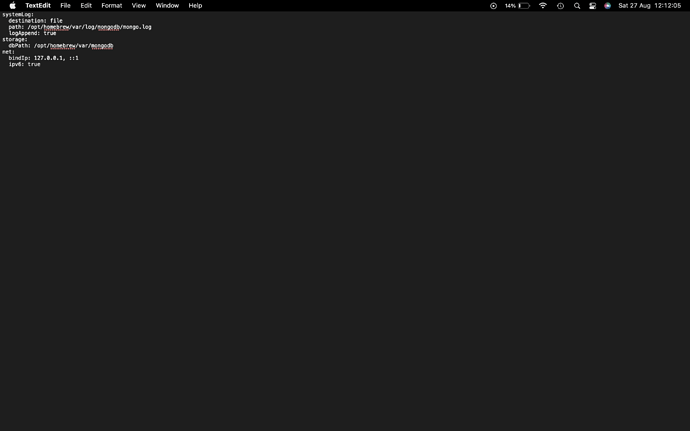The height and width of the screenshot is (431, 690).
Task: Click the 'storage:' line
Action: point(15,39)
